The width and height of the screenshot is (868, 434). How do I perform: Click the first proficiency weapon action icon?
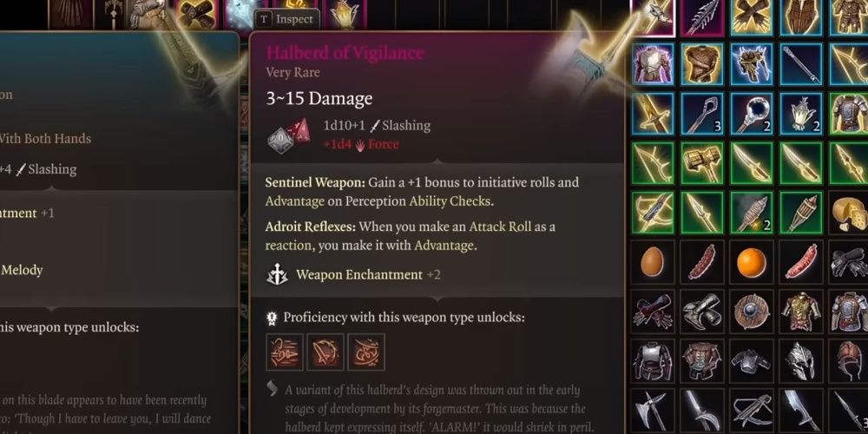[x=285, y=352]
